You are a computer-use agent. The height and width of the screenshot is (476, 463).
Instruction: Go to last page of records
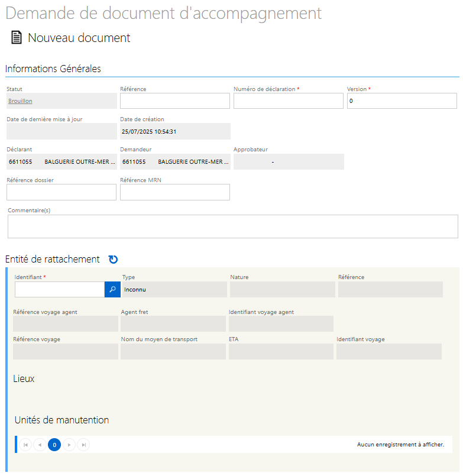point(83,445)
